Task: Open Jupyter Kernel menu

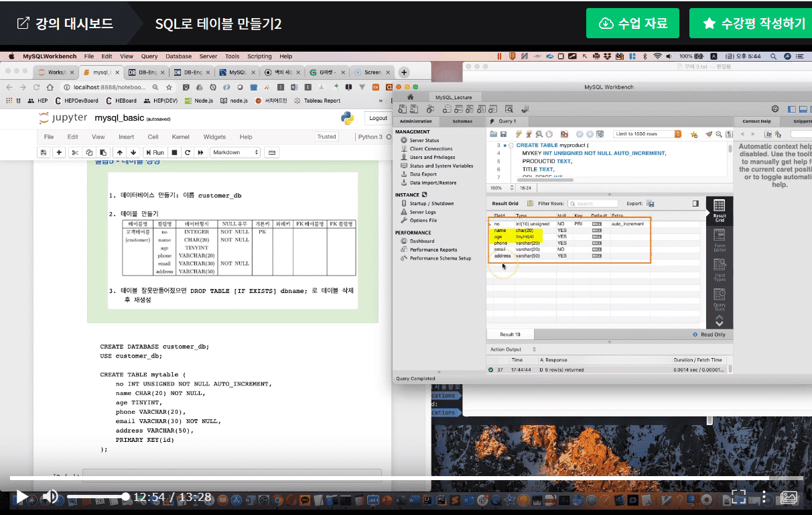Action: [180, 137]
